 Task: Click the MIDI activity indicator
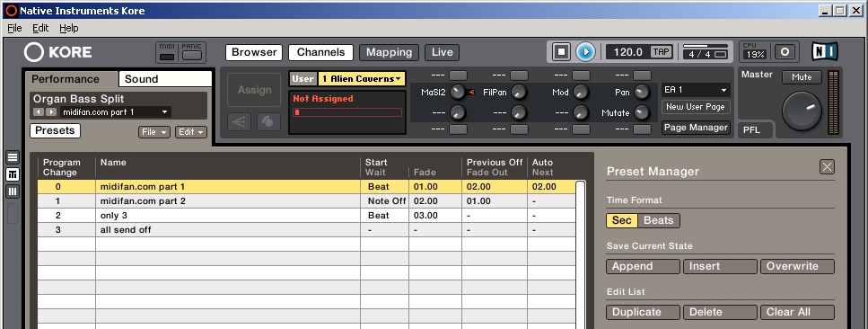click(x=167, y=57)
